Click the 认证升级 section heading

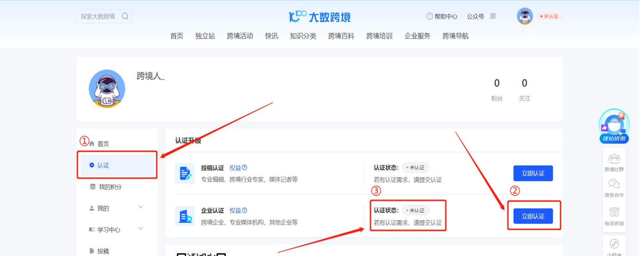click(188, 141)
